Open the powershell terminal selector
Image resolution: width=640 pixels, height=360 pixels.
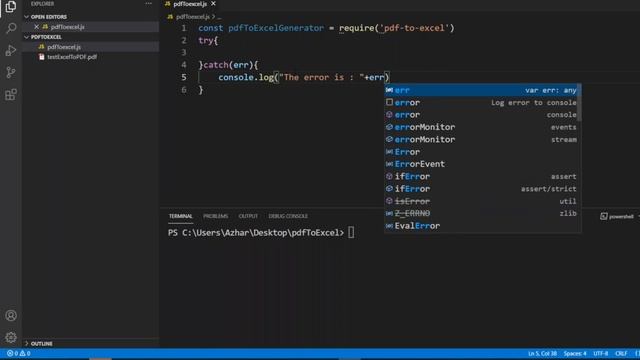coord(617,216)
